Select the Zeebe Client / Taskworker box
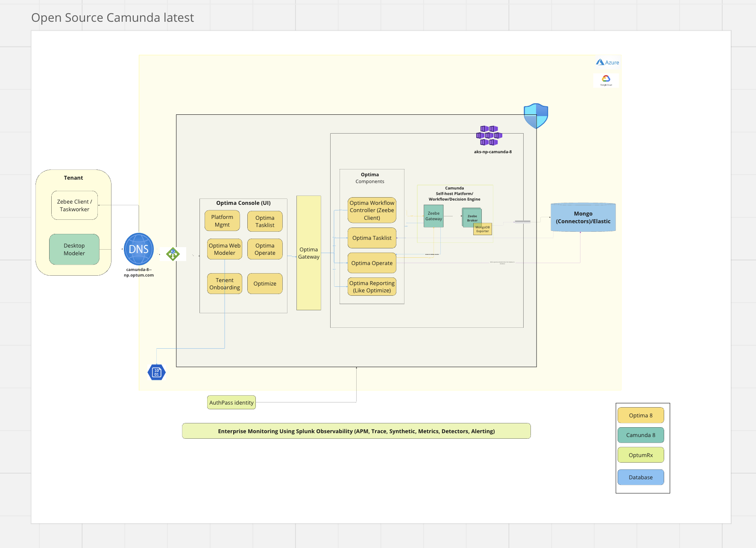 [75, 205]
